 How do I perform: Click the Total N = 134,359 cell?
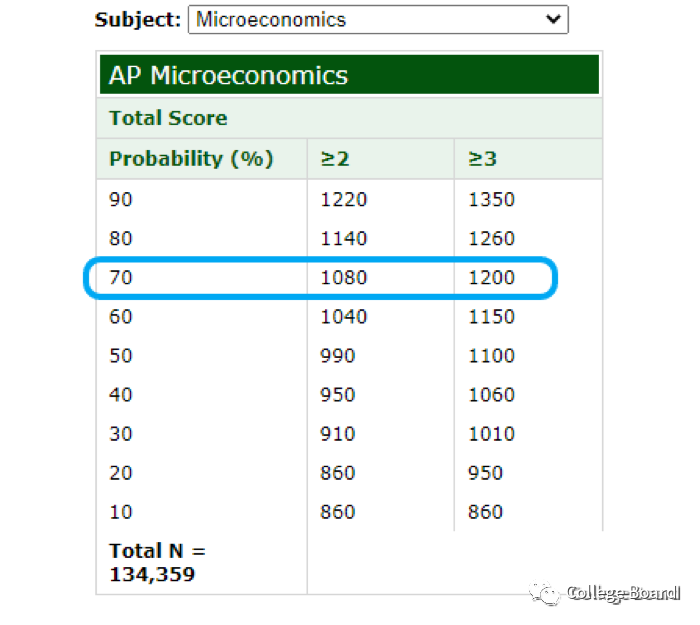click(x=156, y=562)
